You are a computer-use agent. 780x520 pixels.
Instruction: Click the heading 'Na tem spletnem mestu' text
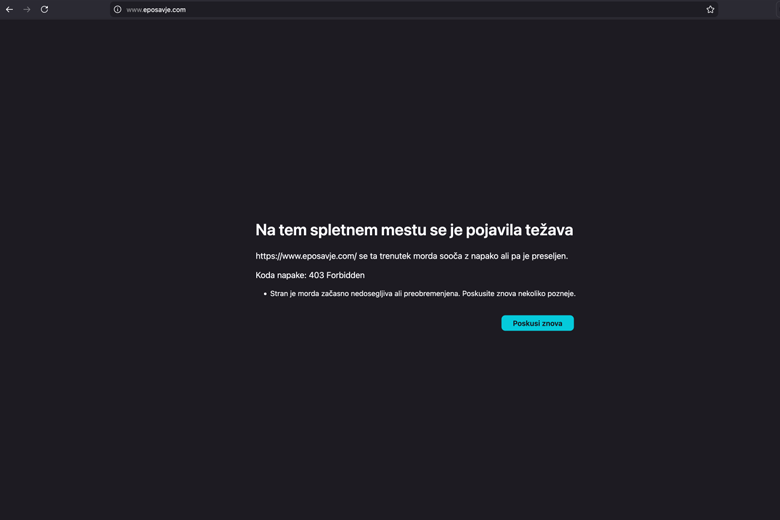tap(340, 230)
